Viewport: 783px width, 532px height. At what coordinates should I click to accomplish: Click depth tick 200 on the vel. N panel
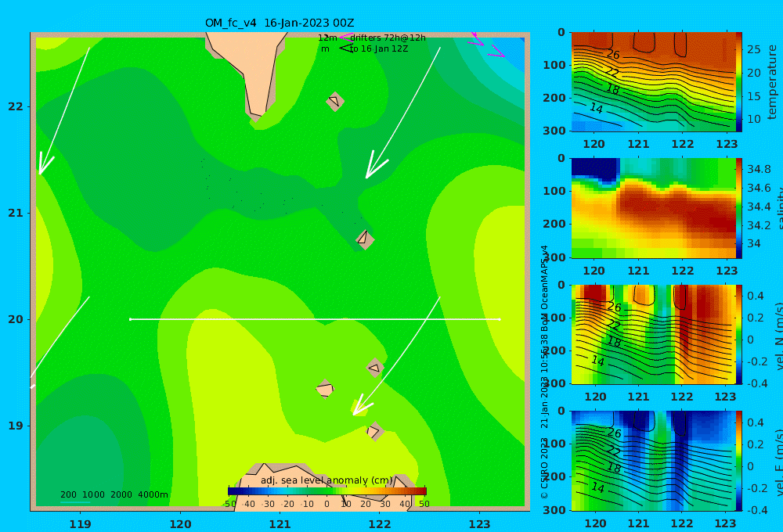[x=554, y=350]
